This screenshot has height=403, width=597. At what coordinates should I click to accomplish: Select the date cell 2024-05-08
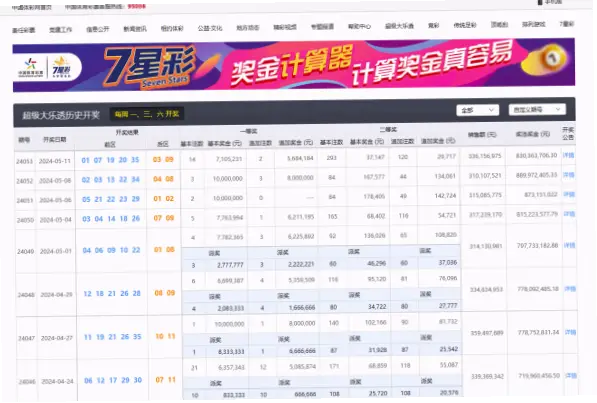(x=55, y=181)
